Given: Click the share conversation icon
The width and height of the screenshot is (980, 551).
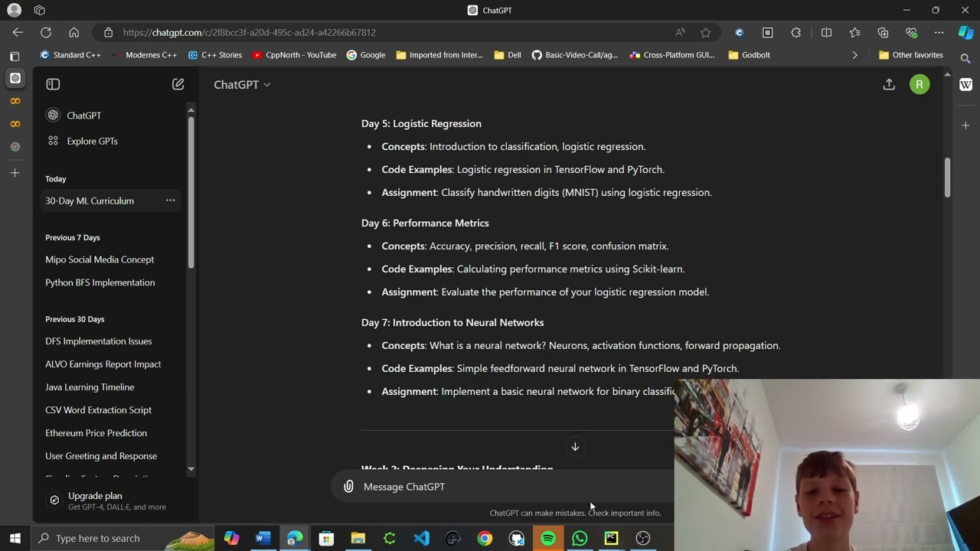Looking at the screenshot, I should [x=889, y=84].
